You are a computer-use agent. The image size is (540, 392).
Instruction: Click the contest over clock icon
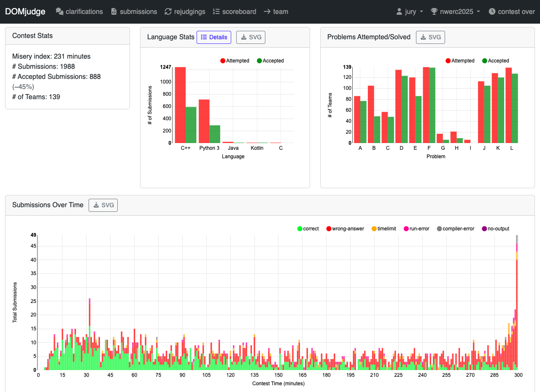click(x=492, y=12)
